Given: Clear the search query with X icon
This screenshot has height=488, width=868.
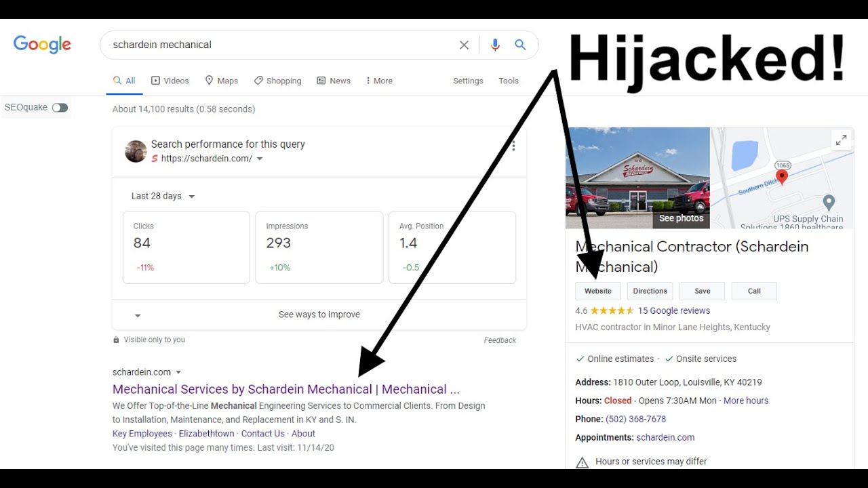Looking at the screenshot, I should point(464,45).
